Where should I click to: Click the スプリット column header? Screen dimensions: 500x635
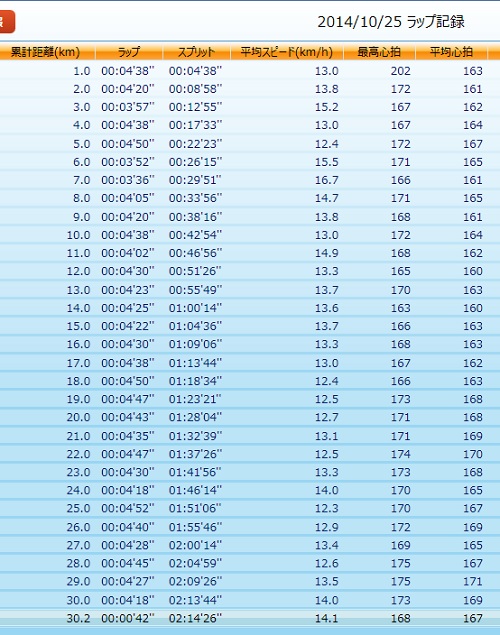coord(196,53)
